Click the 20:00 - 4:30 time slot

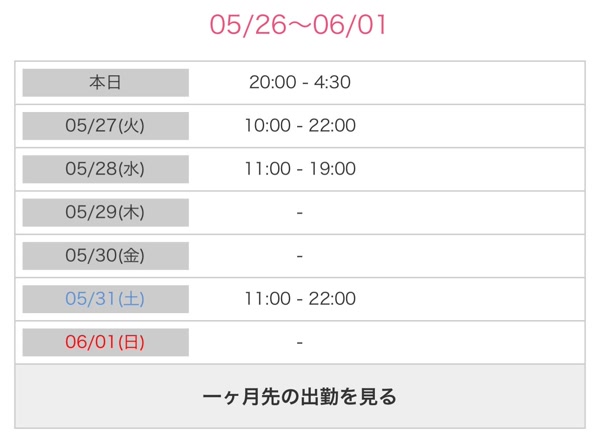(300, 82)
